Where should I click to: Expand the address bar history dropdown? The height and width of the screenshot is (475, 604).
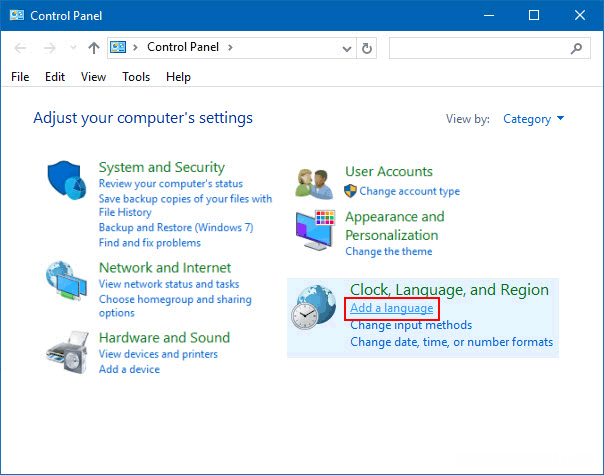tap(347, 49)
